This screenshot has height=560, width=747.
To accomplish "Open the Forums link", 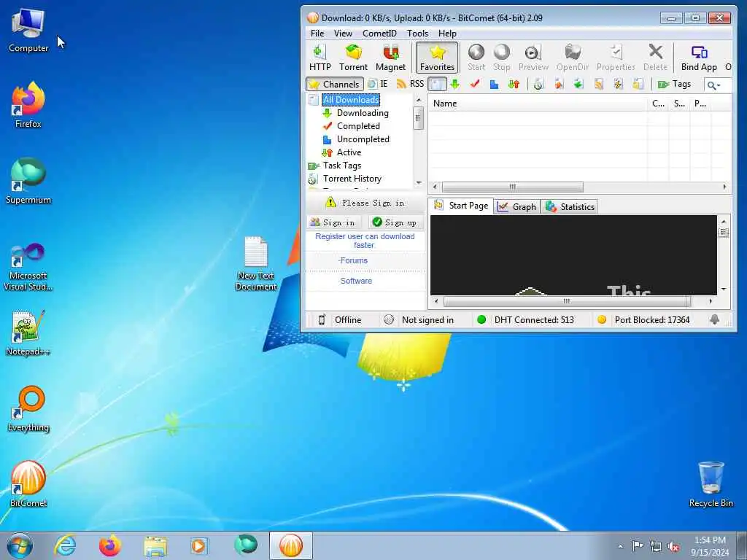I will (354, 260).
